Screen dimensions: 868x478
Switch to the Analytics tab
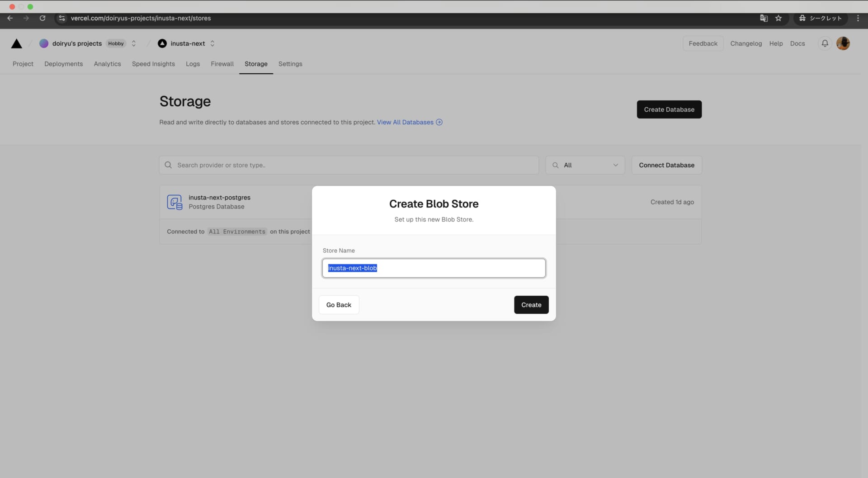pyautogui.click(x=108, y=64)
